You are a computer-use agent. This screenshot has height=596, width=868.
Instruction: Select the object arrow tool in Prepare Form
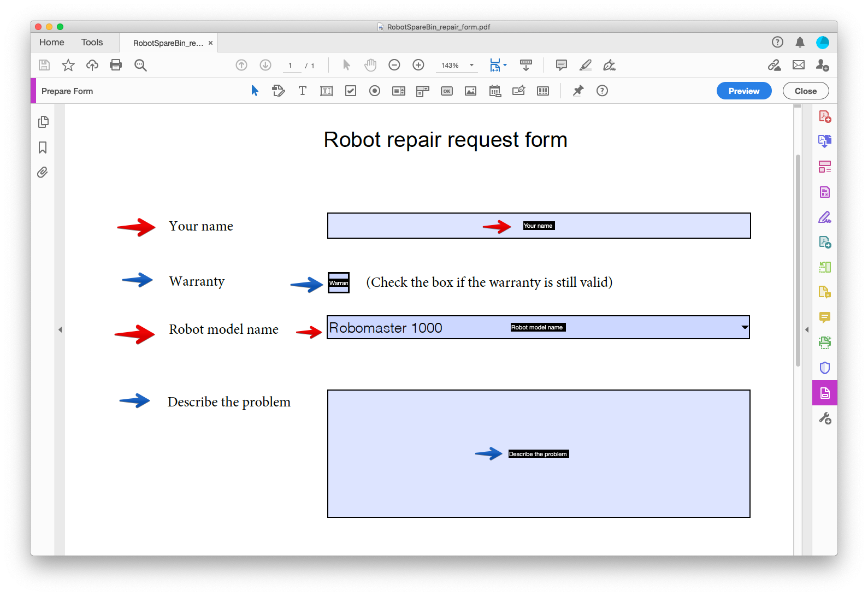click(x=255, y=91)
